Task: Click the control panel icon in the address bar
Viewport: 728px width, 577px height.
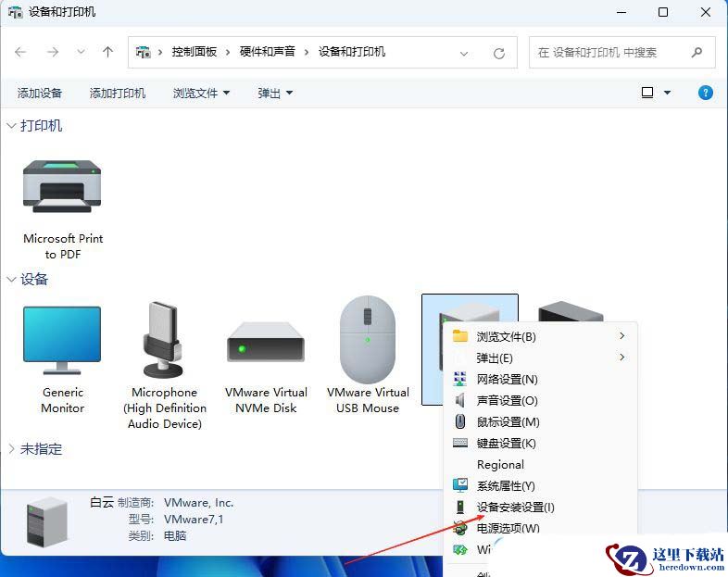Action: pos(143,52)
